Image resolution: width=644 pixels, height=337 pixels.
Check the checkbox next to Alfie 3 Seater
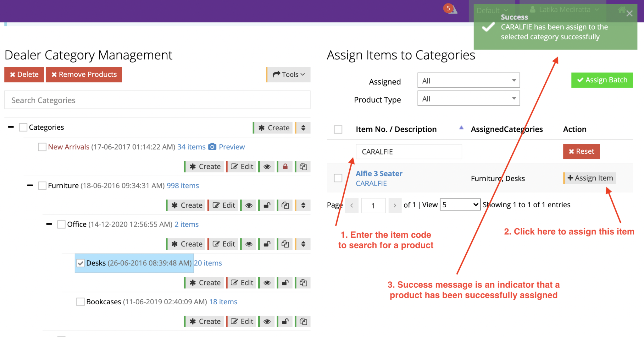[x=338, y=178]
